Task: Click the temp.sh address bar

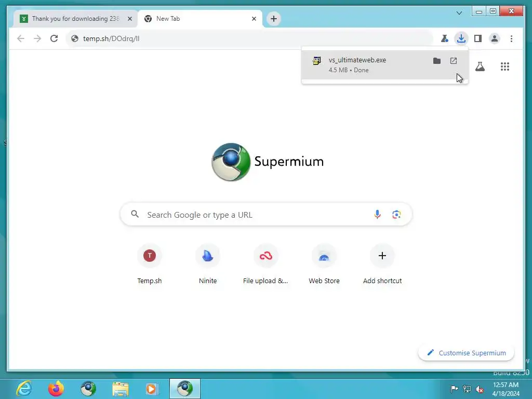Action: (249, 38)
